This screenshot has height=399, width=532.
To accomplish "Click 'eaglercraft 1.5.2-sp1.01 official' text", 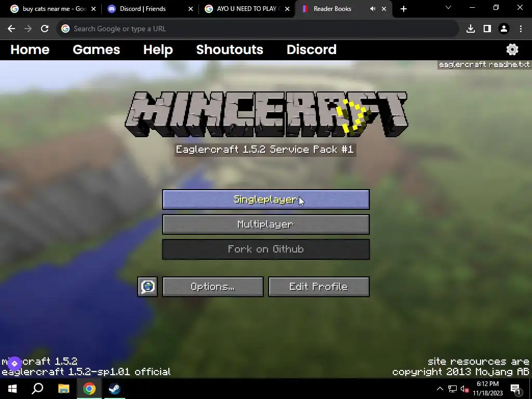I will click(x=86, y=372).
